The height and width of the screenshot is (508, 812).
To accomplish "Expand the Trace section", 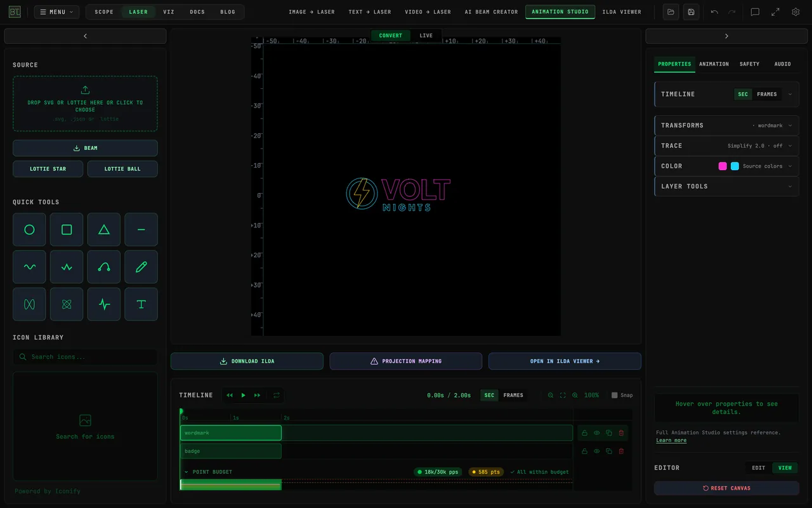I will [x=727, y=146].
